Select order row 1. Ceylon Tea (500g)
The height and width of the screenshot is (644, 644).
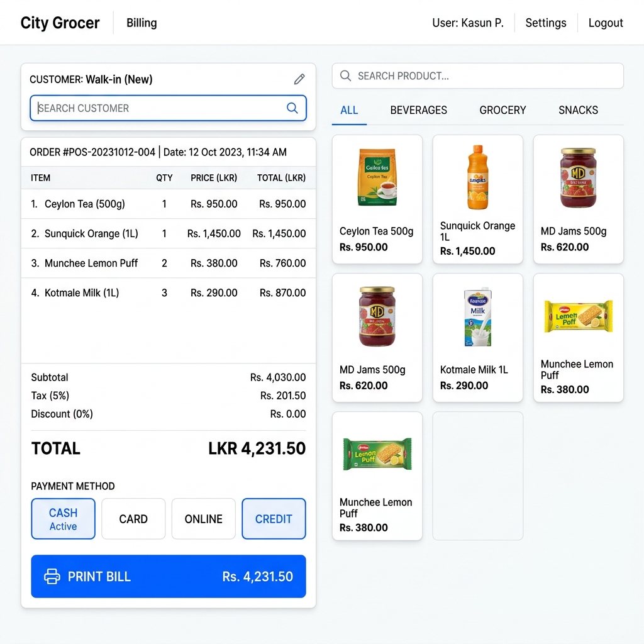pos(169,204)
